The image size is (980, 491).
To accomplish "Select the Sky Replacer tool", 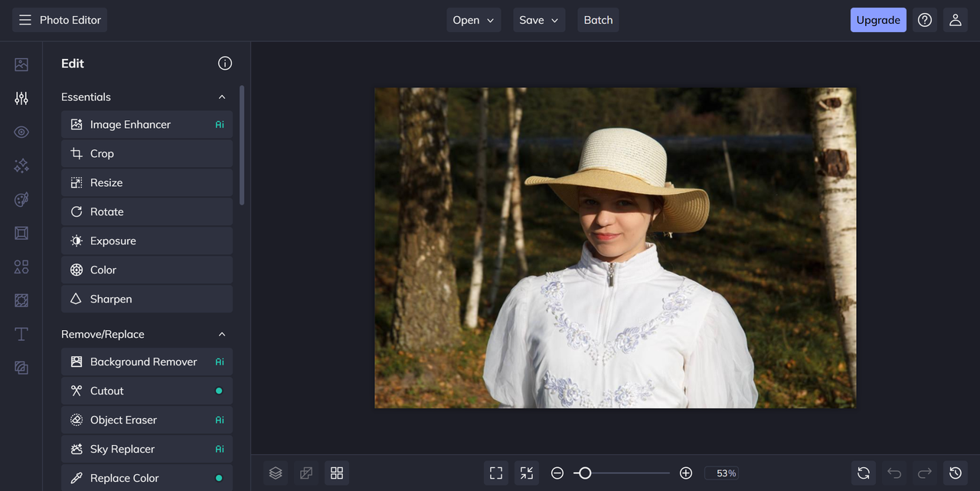I will [x=147, y=450].
